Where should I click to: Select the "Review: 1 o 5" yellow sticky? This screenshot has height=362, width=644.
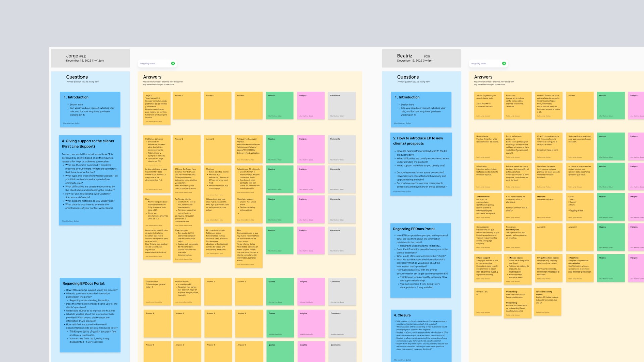(x=488, y=302)
